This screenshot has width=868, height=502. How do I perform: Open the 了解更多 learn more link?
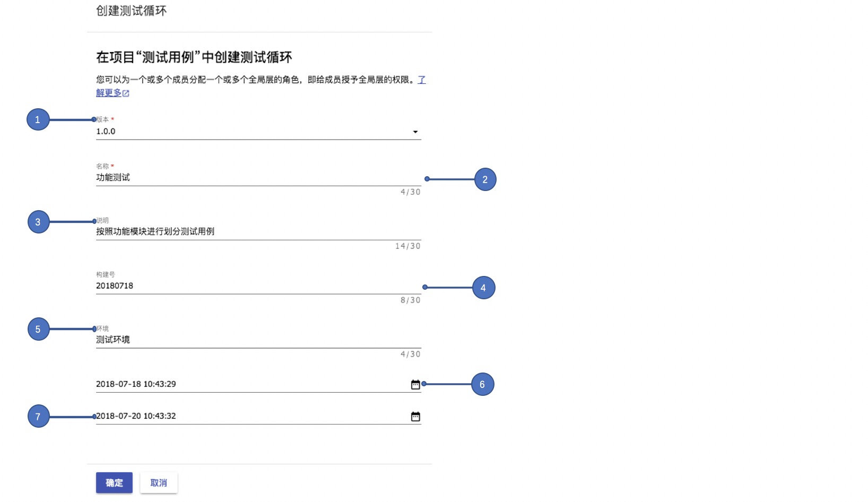click(x=109, y=93)
